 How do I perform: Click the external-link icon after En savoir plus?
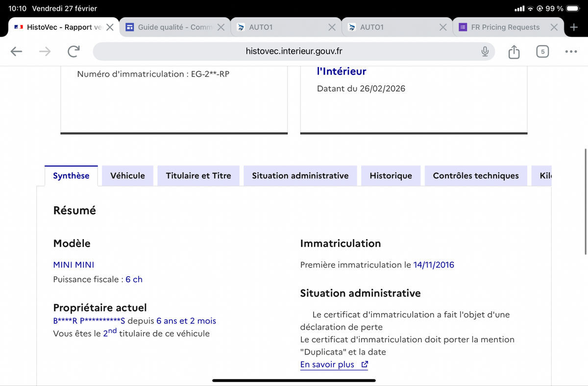pyautogui.click(x=364, y=364)
